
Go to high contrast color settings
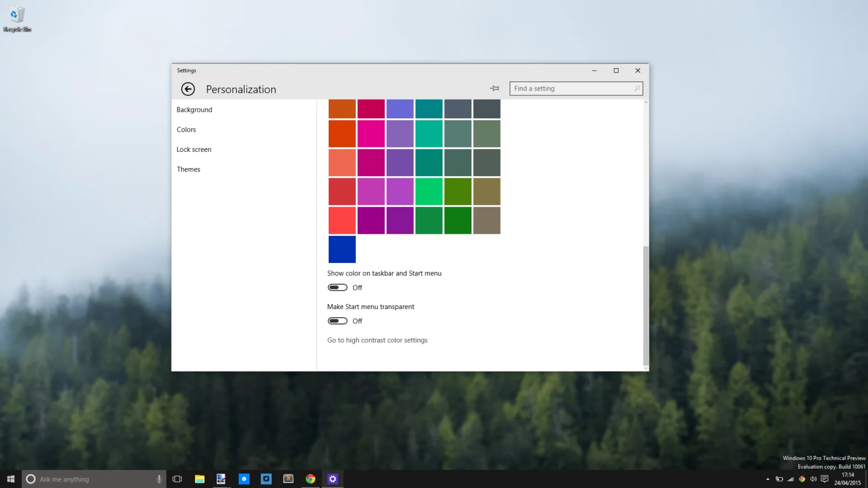point(377,340)
